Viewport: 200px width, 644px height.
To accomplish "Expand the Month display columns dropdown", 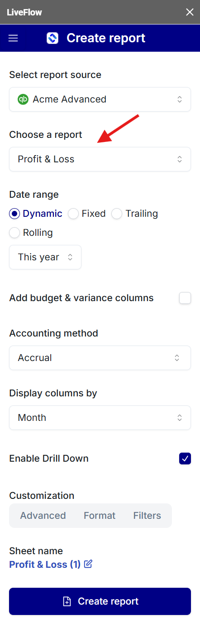I will click(100, 418).
